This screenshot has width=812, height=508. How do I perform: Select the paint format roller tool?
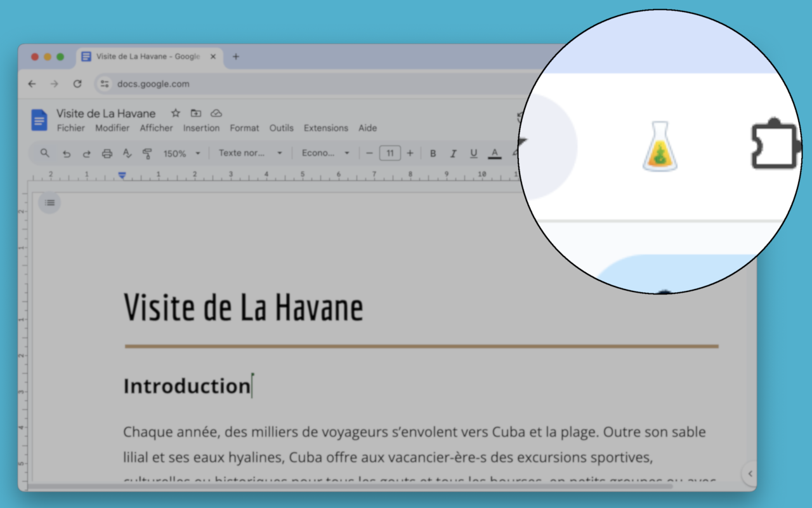(147, 153)
